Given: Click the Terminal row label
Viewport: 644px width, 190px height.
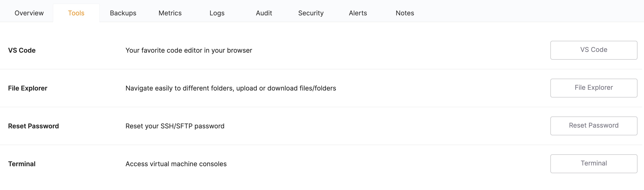Looking at the screenshot, I should pos(22,164).
